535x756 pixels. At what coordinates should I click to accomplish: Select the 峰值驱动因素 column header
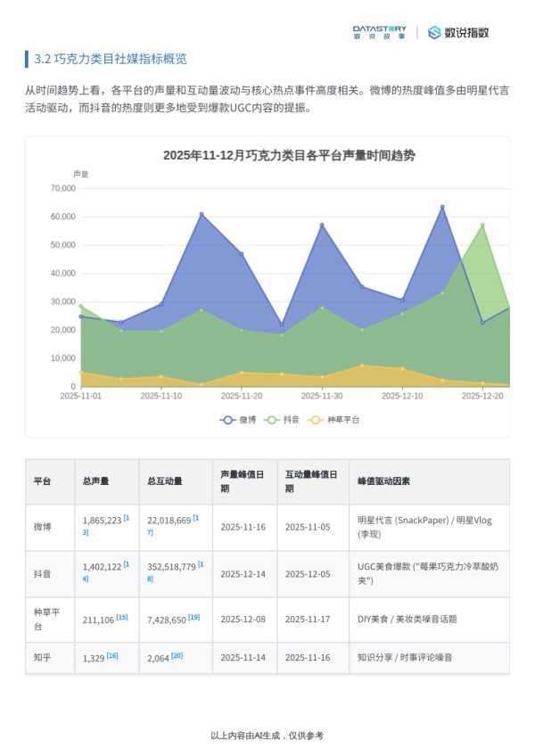coord(383,481)
